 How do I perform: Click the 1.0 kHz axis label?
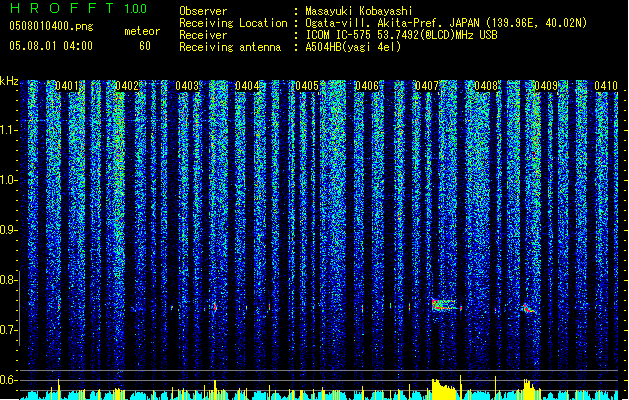coord(8,180)
